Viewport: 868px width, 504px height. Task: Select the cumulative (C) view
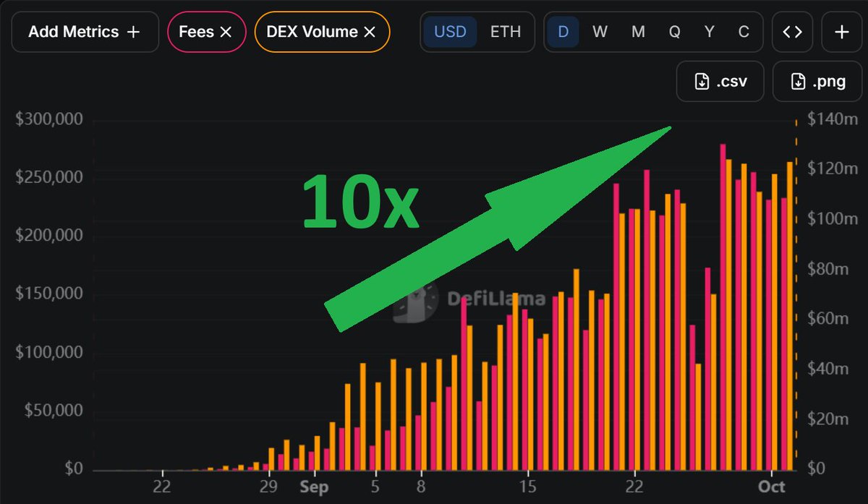[x=744, y=32]
